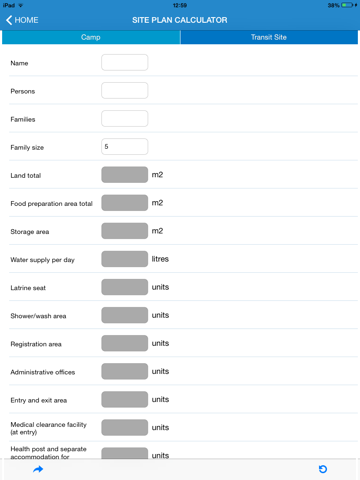Focus the Name input field
Screen dimensions: 360x480
[x=125, y=63]
